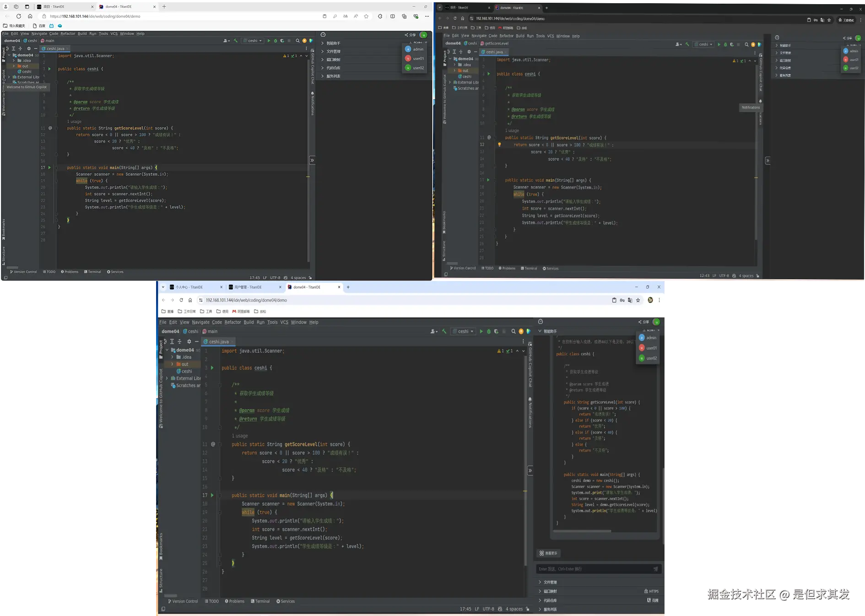Select admin in the bottom window user list
Screen dimensions: 865x616
[x=648, y=338]
